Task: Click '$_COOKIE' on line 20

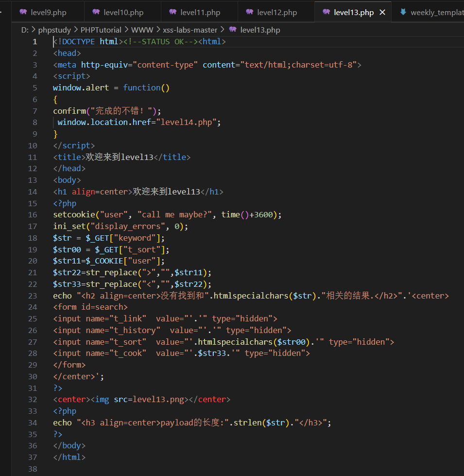Action: click(x=104, y=261)
